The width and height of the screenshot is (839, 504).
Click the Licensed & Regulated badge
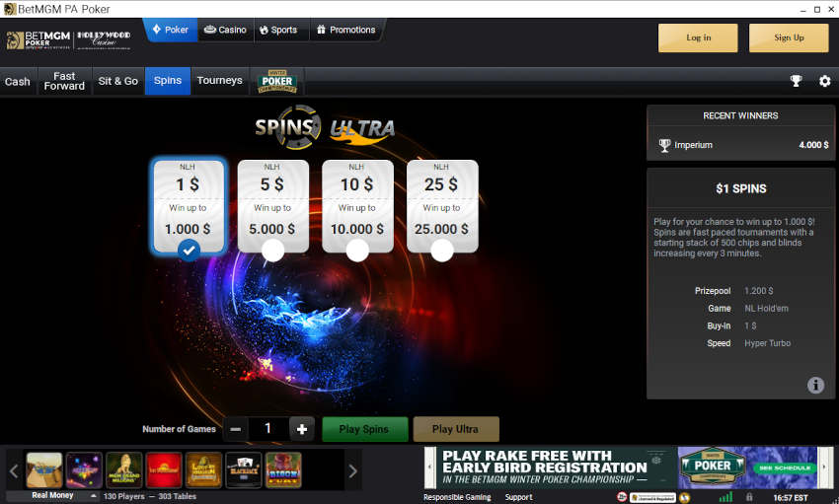(652, 497)
